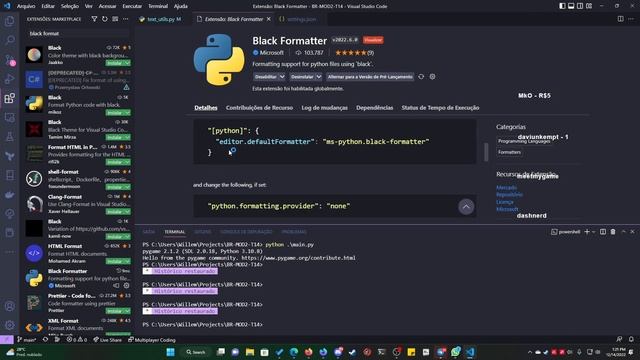Close the Extensão: Black Formatter tab

point(269,19)
